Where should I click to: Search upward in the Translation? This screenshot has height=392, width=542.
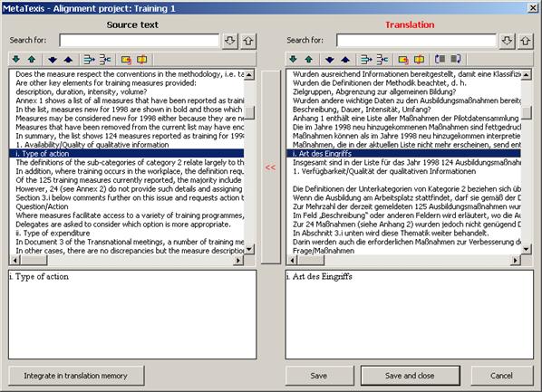(526, 41)
